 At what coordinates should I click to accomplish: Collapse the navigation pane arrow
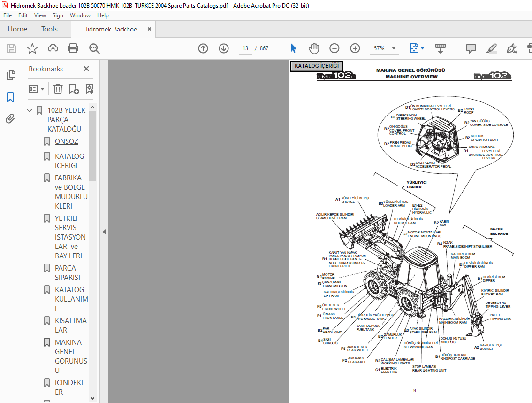click(x=104, y=232)
